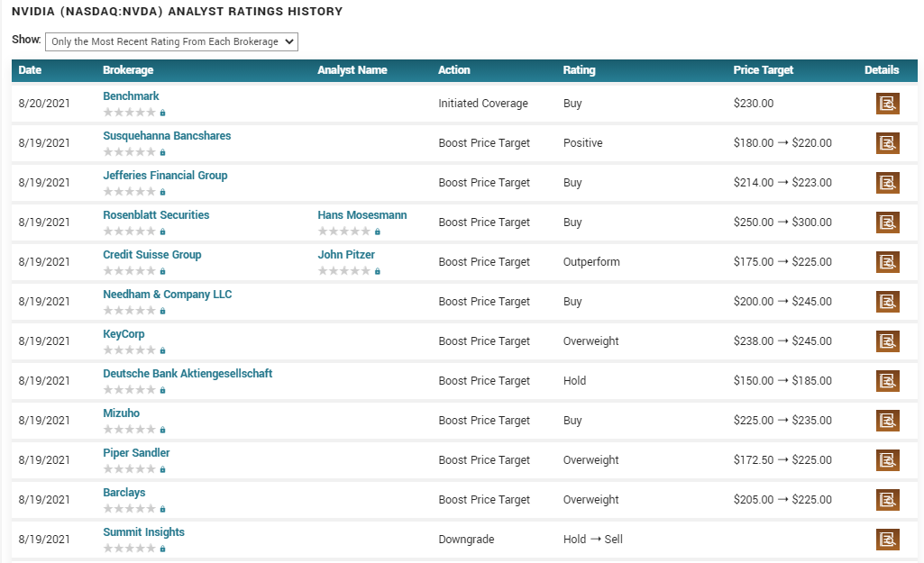Screen dimensions: 924x563
Task: Open details icon for Rosenblatt Securities row
Action: click(887, 222)
